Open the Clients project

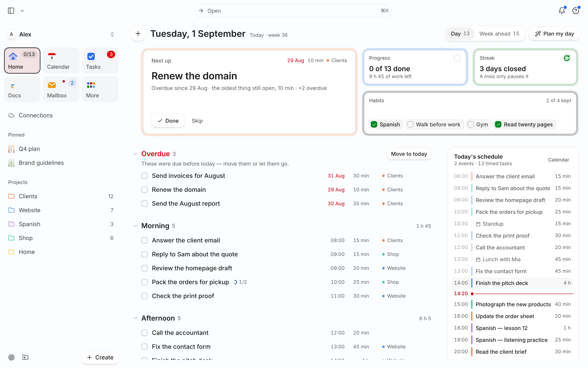coord(61,196)
